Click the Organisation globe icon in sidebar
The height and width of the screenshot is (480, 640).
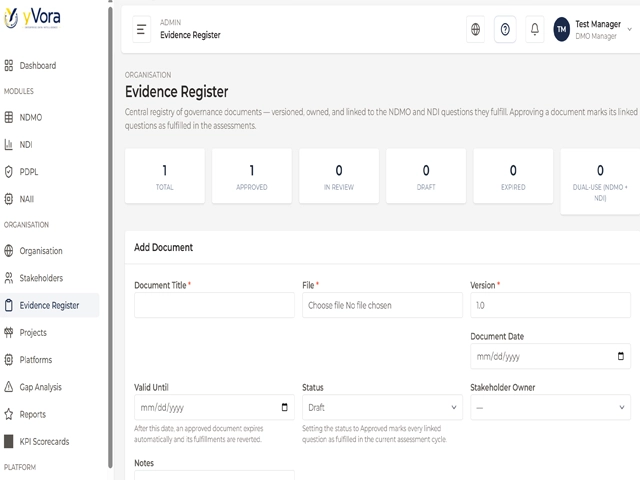pos(9,251)
